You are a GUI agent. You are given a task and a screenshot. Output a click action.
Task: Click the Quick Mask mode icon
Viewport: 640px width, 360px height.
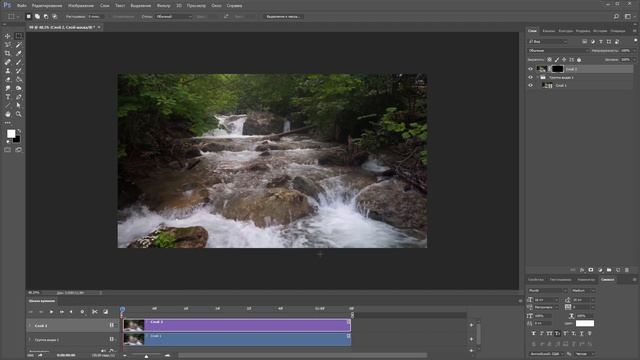pyautogui.click(x=8, y=150)
